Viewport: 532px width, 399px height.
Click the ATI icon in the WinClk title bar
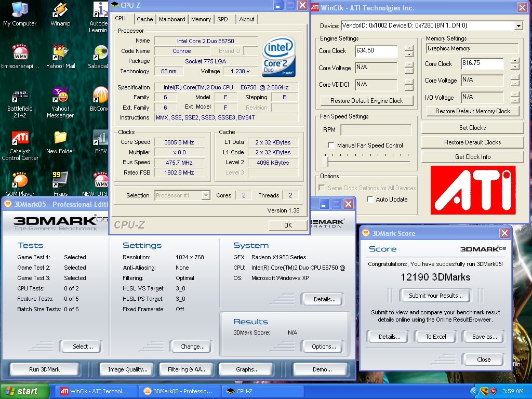315,7
